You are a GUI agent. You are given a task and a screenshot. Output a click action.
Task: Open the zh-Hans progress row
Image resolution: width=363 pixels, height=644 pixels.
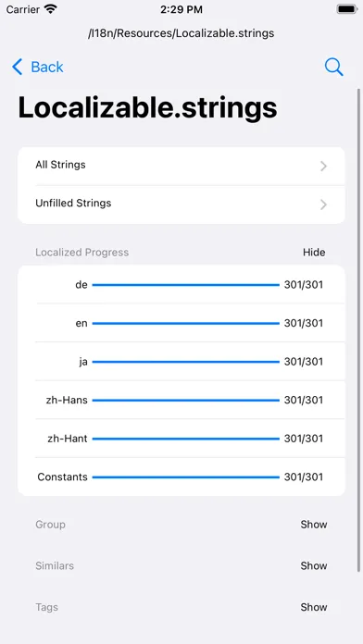[181, 400]
